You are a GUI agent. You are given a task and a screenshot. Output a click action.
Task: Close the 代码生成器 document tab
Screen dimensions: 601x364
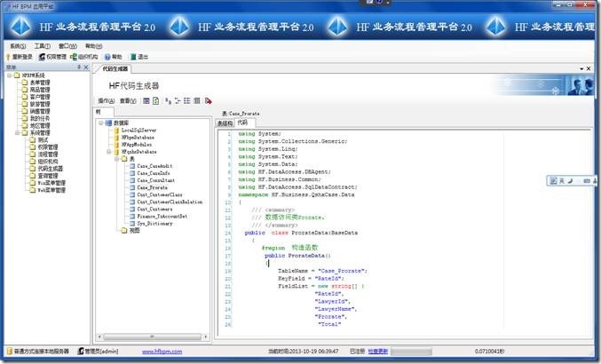click(x=589, y=68)
